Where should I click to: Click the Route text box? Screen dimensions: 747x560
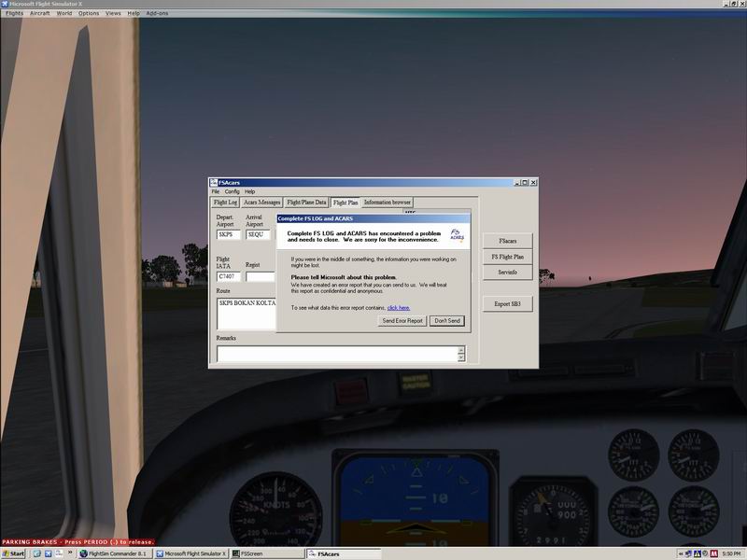tap(247, 314)
